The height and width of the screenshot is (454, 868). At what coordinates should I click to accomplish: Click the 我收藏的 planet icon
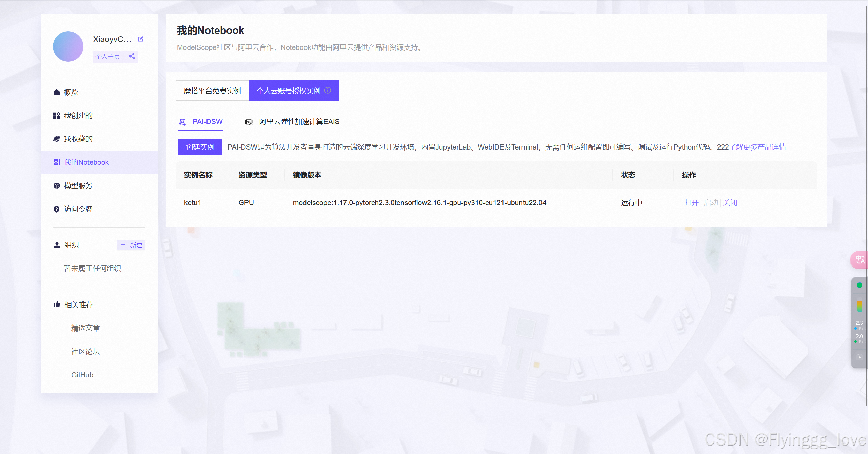pos(57,139)
